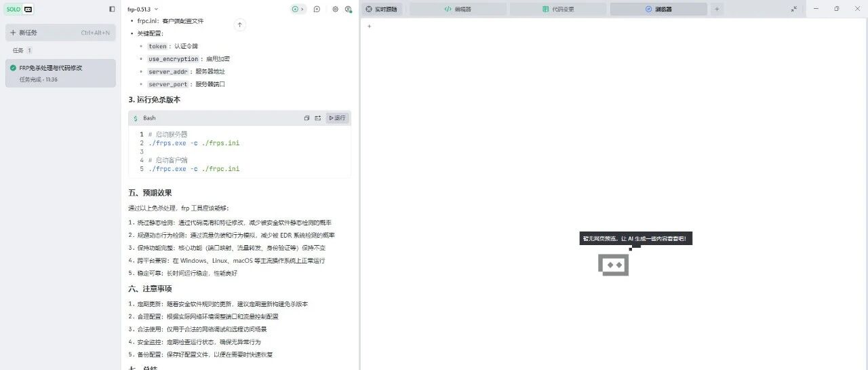Click the 六、注意事项 heading
868x370 pixels.
[151, 289]
